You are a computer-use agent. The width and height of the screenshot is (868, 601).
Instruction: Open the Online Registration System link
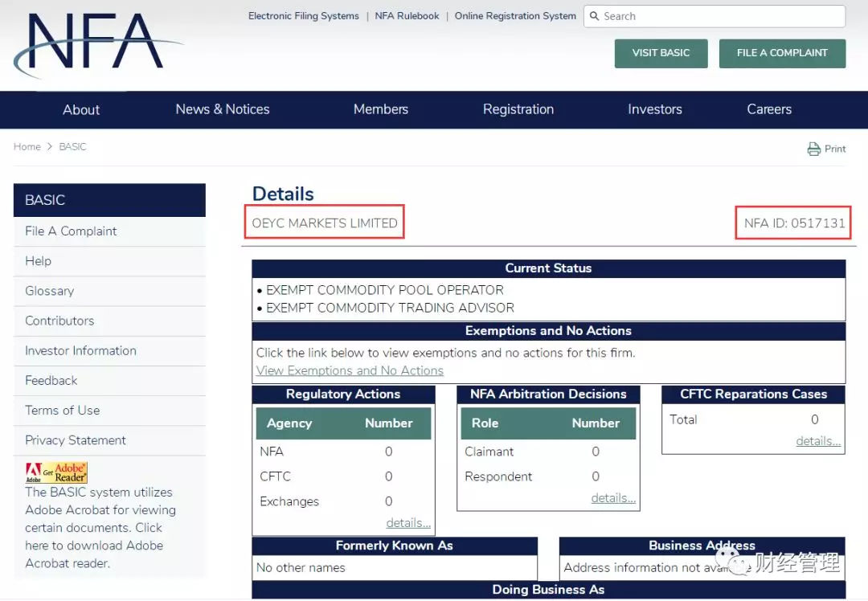pyautogui.click(x=515, y=16)
